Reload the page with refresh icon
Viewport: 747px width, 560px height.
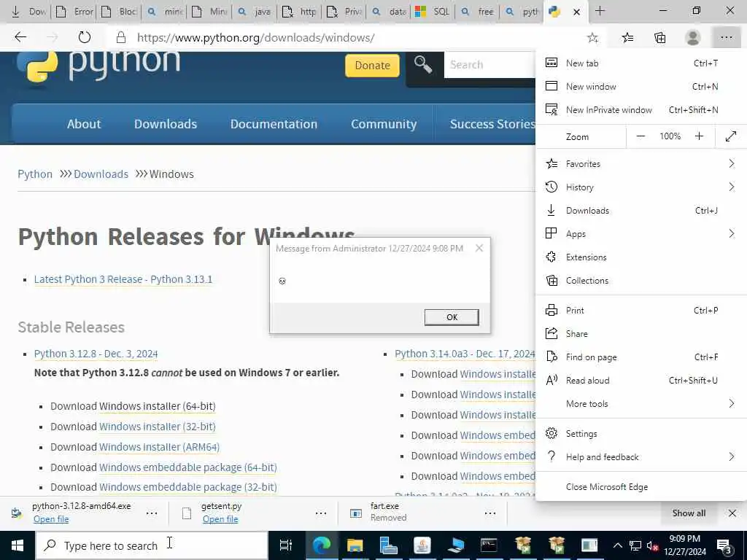tap(85, 37)
